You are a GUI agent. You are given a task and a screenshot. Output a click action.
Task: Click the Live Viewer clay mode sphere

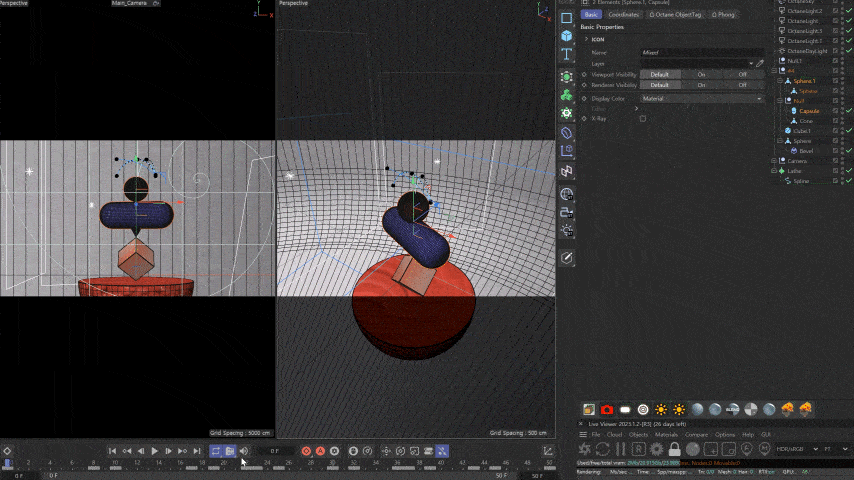[x=692, y=449]
